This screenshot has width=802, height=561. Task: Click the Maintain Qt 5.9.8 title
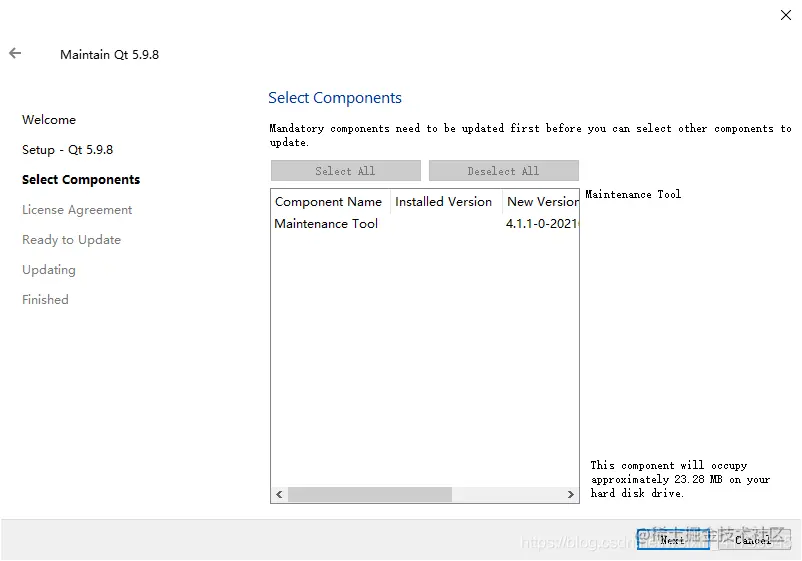[109, 55]
